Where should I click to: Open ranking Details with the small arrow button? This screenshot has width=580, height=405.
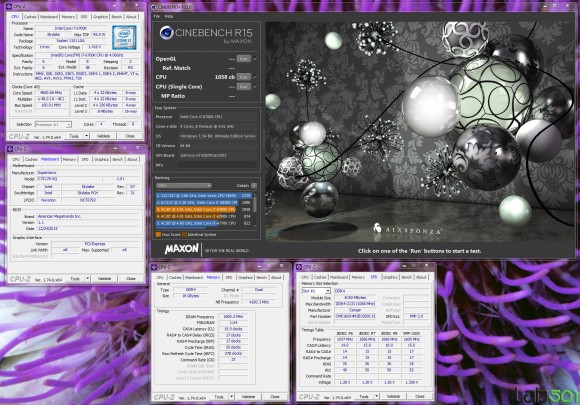point(254,185)
